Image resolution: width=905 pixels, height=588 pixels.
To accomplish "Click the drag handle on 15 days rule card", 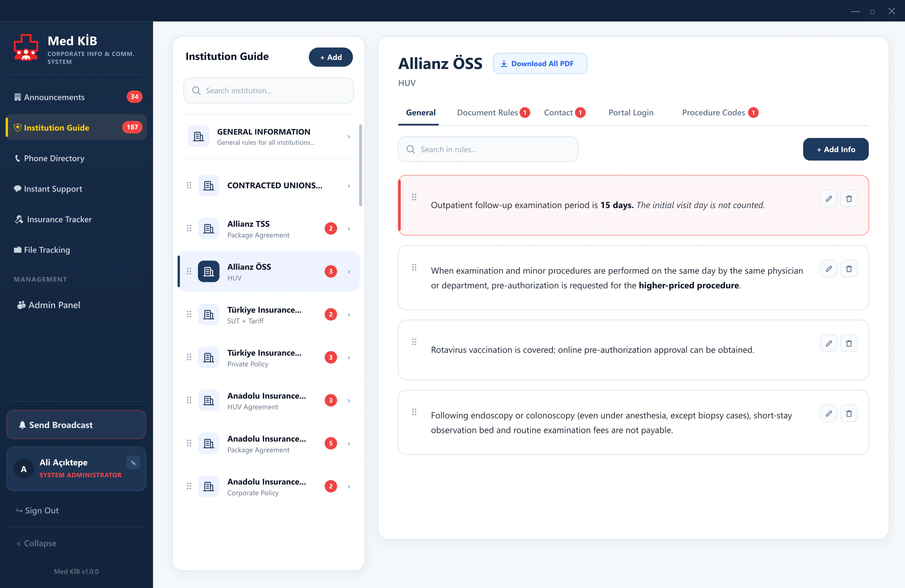I will click(414, 197).
